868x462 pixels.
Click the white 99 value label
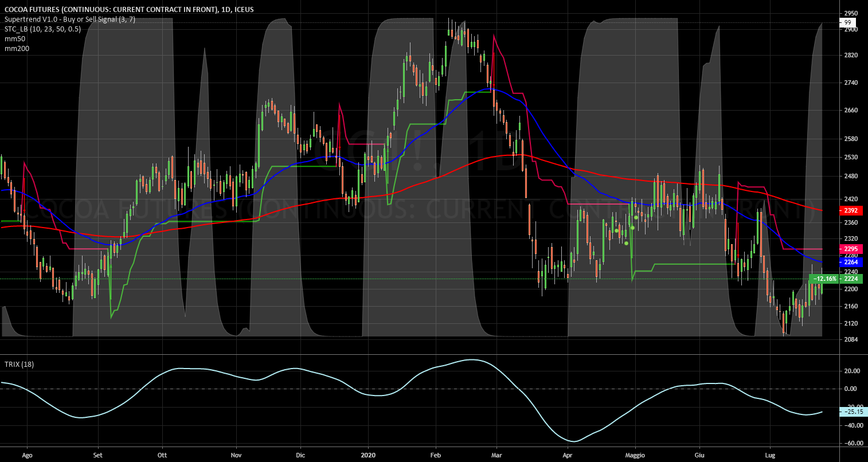847,22
